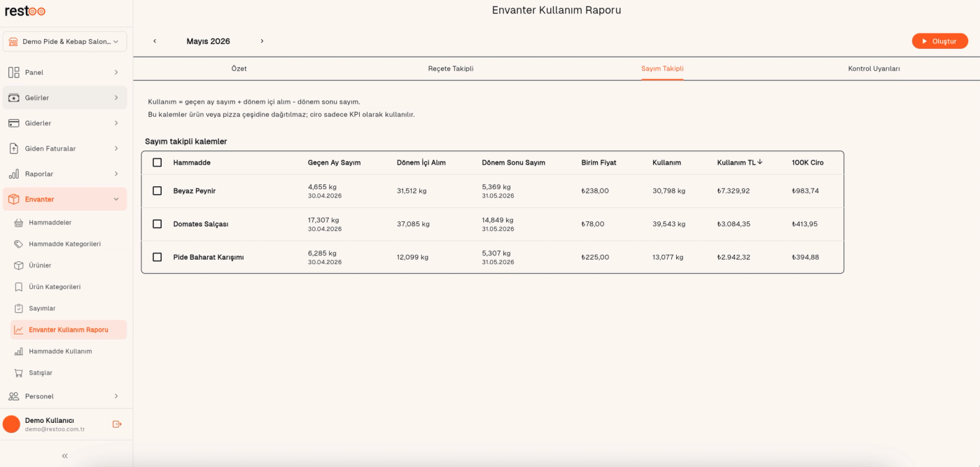The height and width of the screenshot is (467, 980).
Task: Sort by the Hammadde column header
Action: (192, 162)
